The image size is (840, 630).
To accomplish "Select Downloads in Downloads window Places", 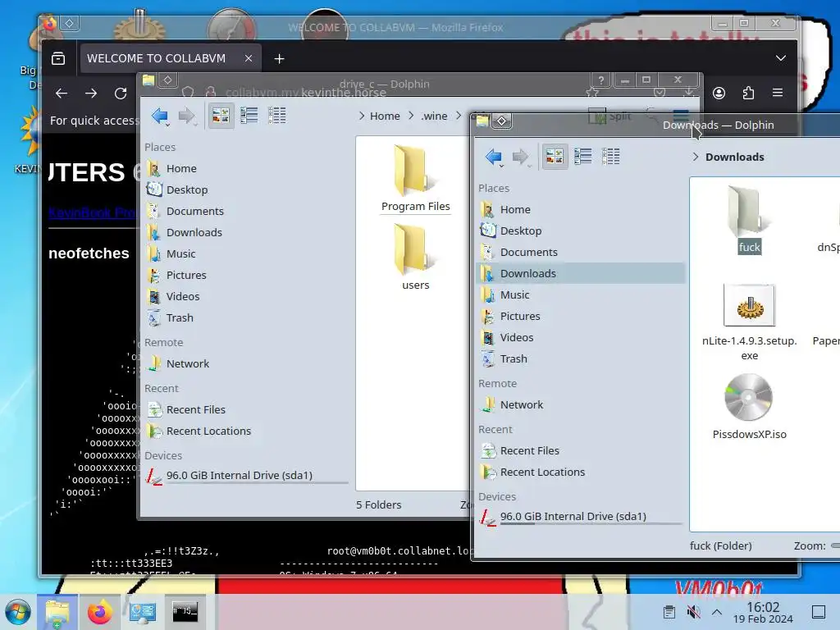I will (x=581, y=274).
